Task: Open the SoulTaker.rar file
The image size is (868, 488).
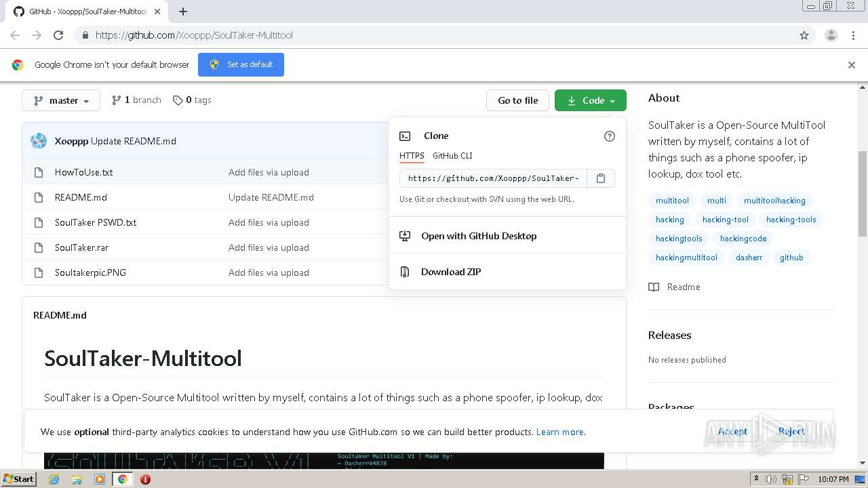Action: click(x=81, y=247)
